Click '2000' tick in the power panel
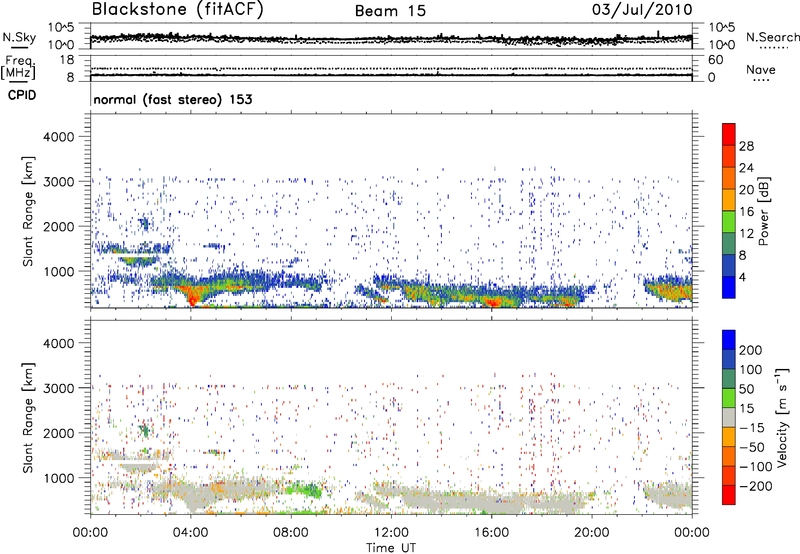Screen dimensions: 800x554 click(x=59, y=226)
